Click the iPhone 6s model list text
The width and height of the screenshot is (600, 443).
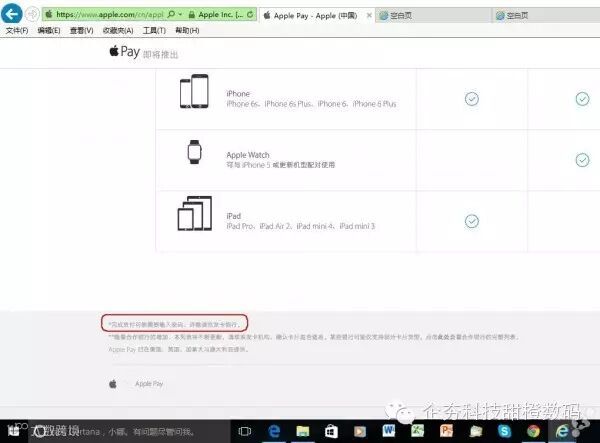(x=311, y=104)
